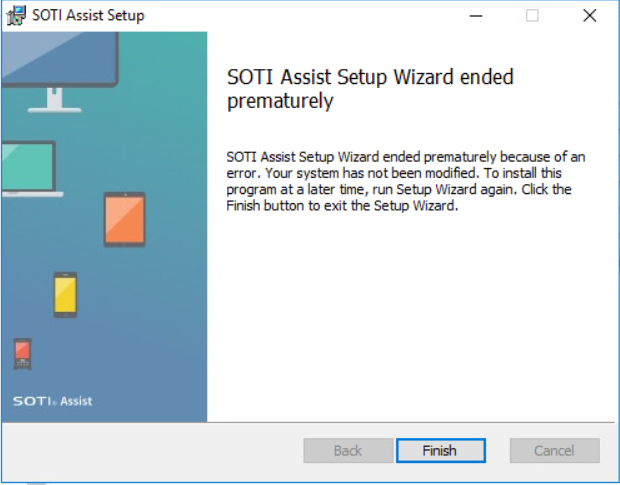Viewport: 620px width, 485px height.
Task: Click the red rugged handheld device illustration
Action: [23, 354]
